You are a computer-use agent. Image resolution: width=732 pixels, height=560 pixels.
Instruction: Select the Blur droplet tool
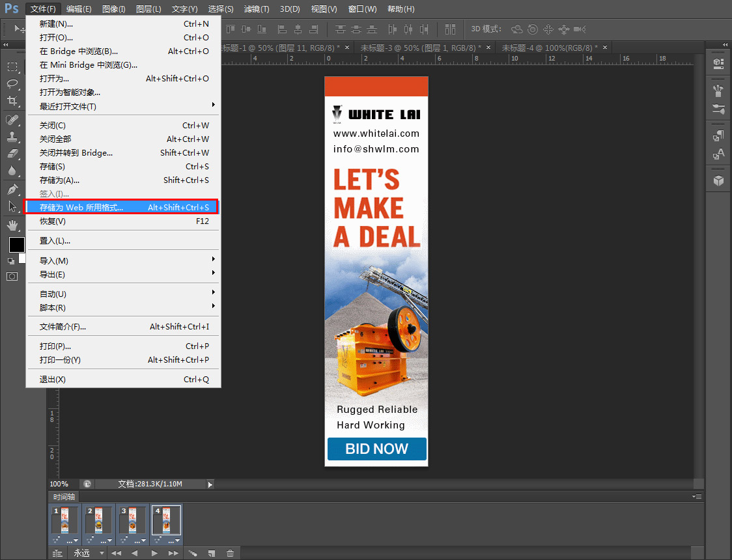[x=12, y=171]
